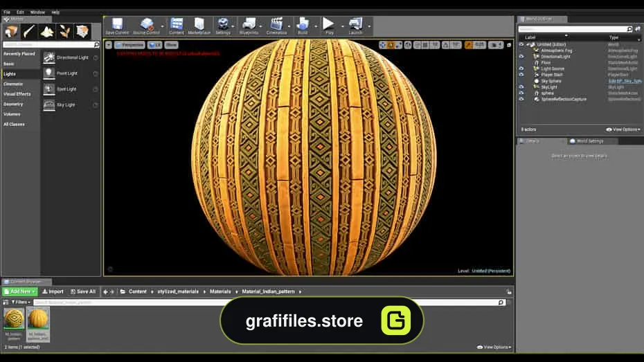The height and width of the screenshot is (362, 644).
Task: Toggle world/local coordinate system icon
Action: pyautogui.click(x=408, y=45)
